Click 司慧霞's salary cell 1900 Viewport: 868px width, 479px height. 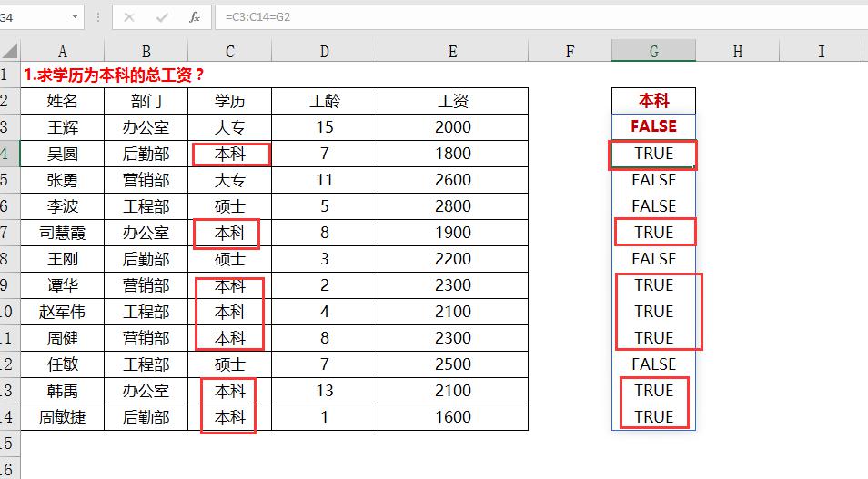pos(453,233)
